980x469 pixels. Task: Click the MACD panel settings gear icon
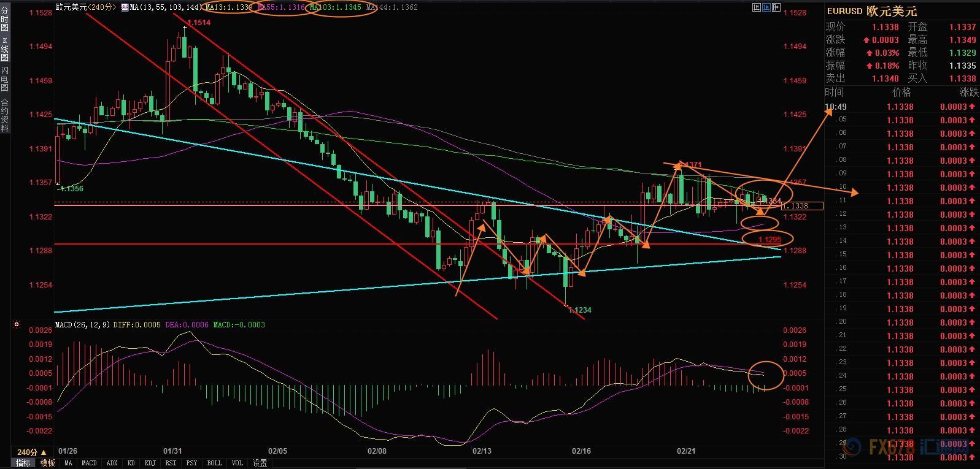[x=17, y=324]
